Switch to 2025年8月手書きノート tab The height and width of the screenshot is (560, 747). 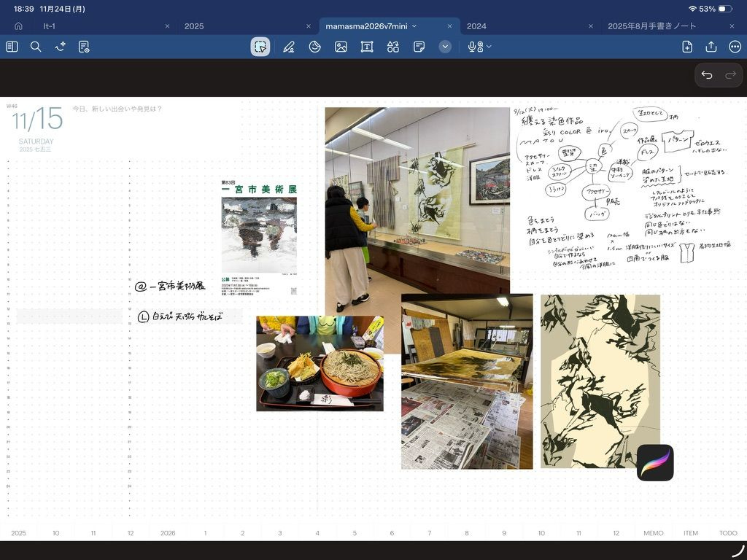651,26
